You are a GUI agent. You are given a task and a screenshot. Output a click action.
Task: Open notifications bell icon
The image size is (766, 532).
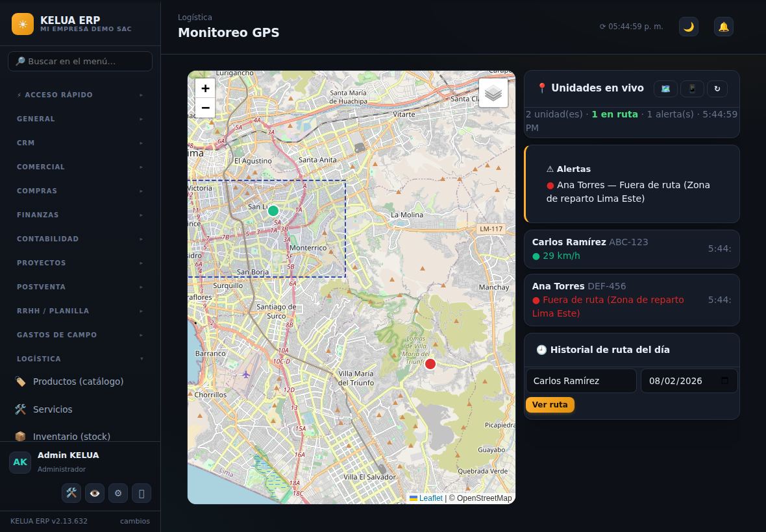[724, 27]
